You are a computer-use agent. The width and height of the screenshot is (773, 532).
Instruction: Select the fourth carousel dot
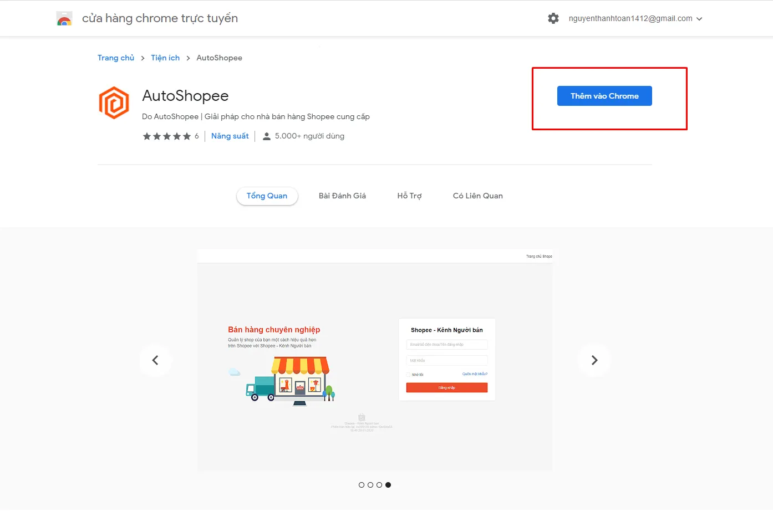tap(388, 485)
